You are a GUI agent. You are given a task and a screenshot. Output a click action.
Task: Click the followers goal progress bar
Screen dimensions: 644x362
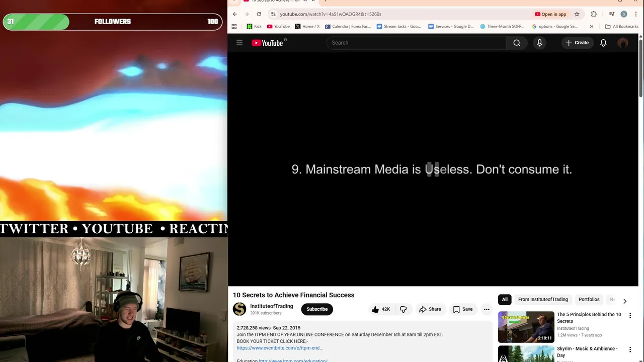click(x=112, y=22)
